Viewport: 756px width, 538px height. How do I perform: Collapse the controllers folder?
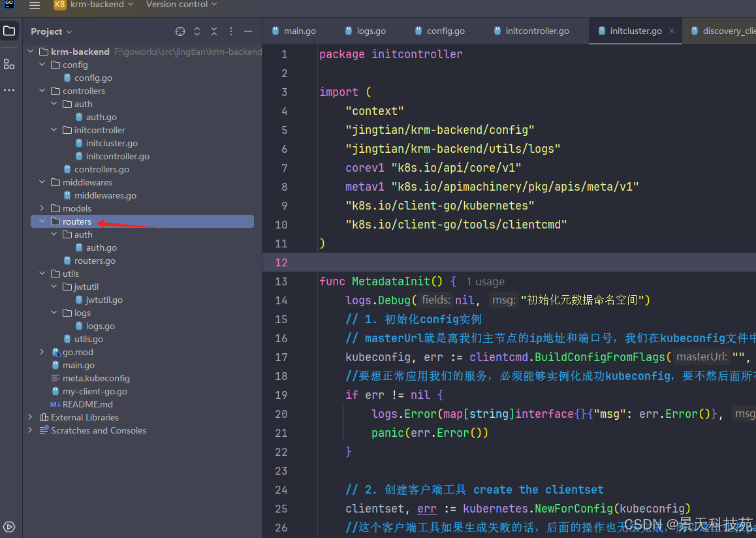(x=42, y=91)
